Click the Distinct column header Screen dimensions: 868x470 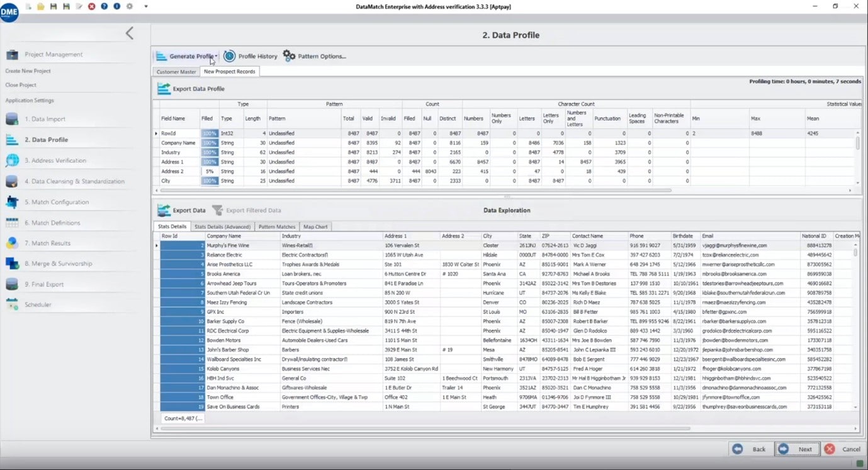click(x=448, y=118)
